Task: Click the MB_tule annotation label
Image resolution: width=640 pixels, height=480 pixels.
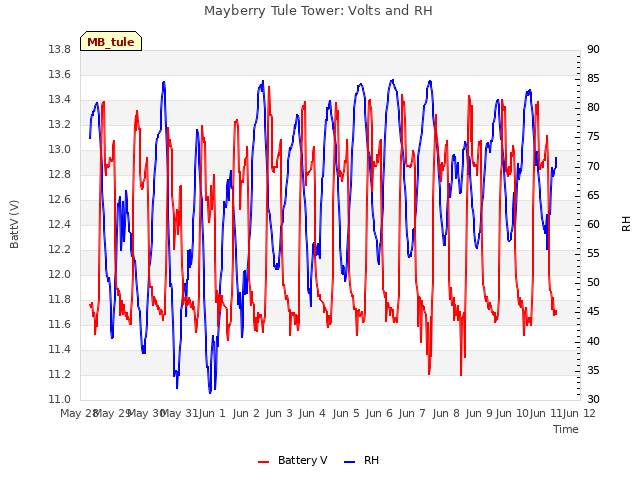Action: point(111,41)
